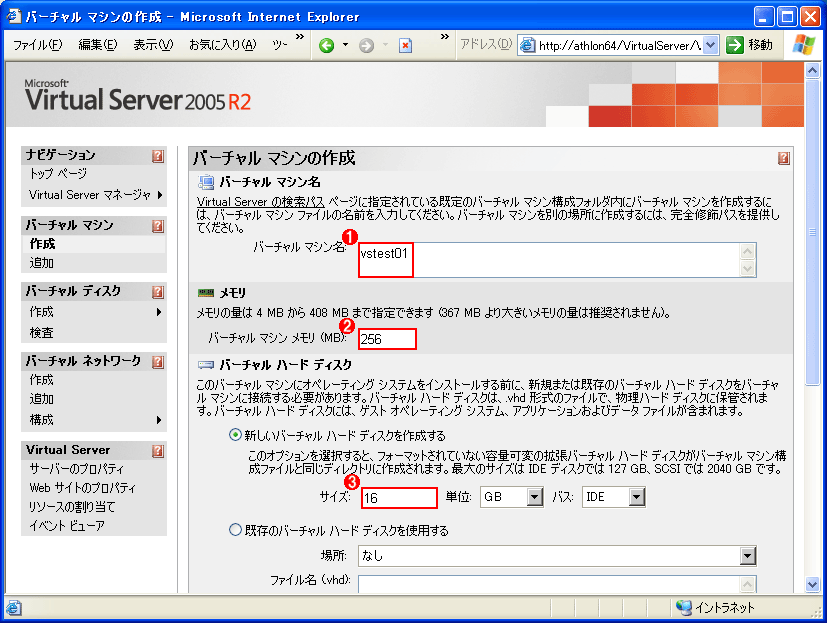Click the Stop loading icon

tap(406, 46)
